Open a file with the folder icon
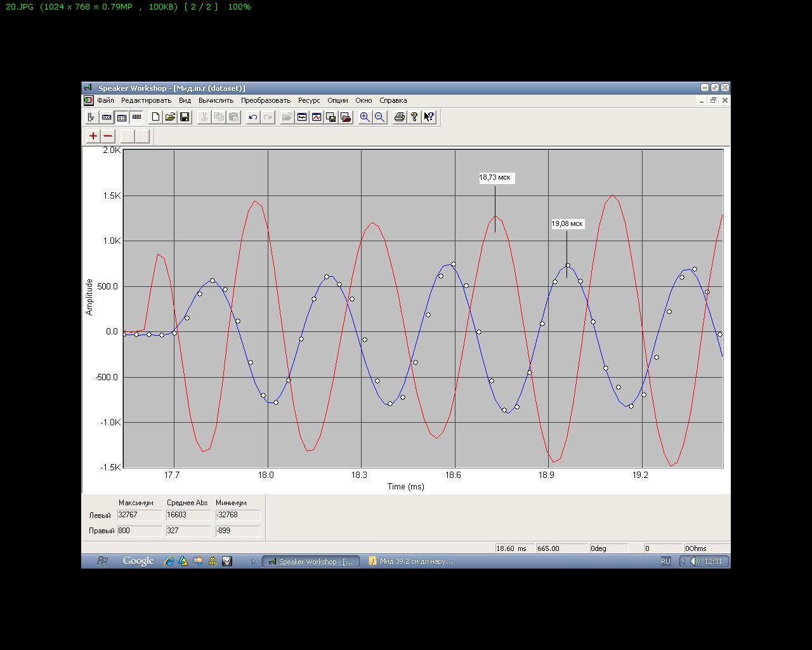 pos(170,117)
